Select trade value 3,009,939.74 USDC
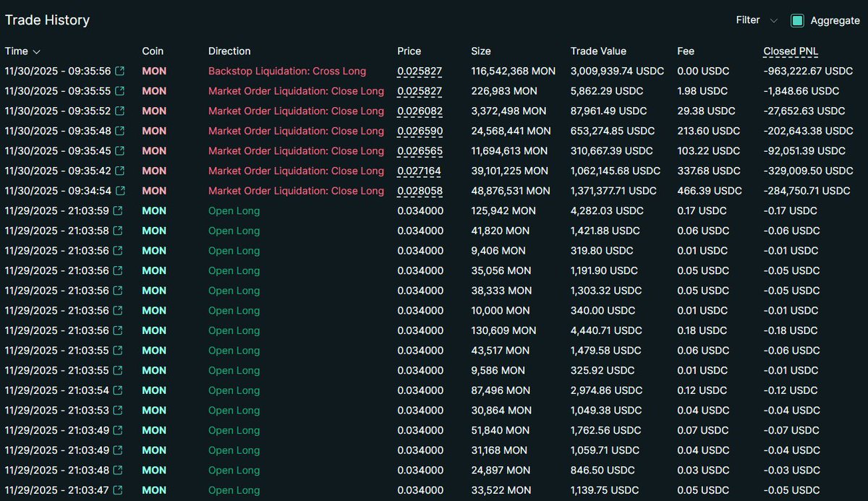 618,71
